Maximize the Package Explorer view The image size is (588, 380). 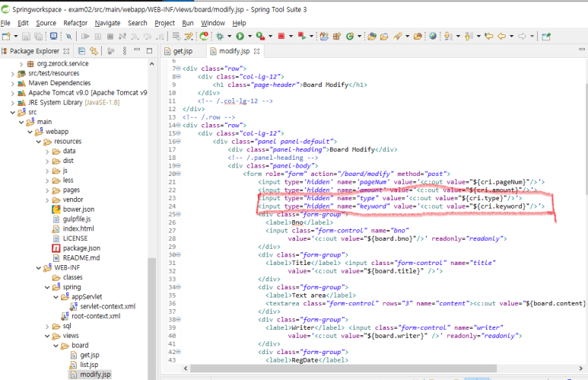149,51
